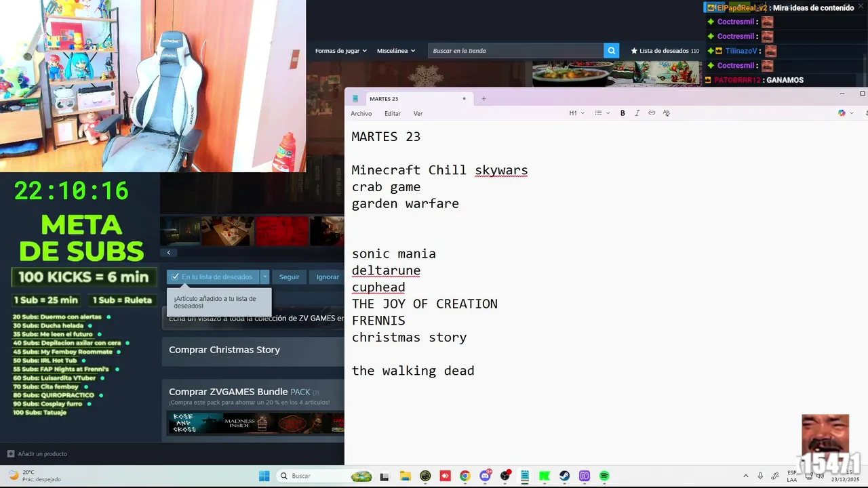The width and height of the screenshot is (868, 488).
Task: Select the dark room screenshot thumbnail in Steam
Action: click(180, 231)
